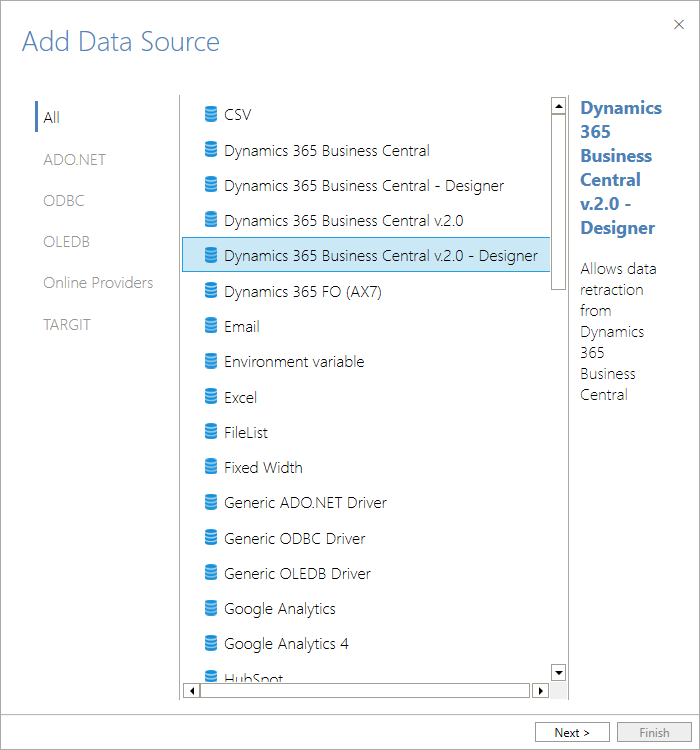Viewport: 700px width, 750px height.
Task: Click the icon next to Environment variable
Action: (211, 361)
